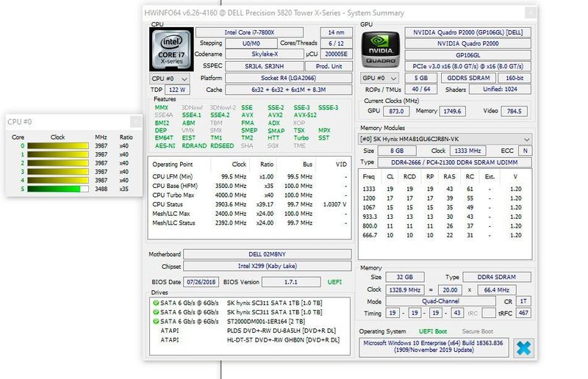Click the Video clock 784.5 value
The height and width of the screenshot is (379, 588).
pyautogui.click(x=514, y=112)
